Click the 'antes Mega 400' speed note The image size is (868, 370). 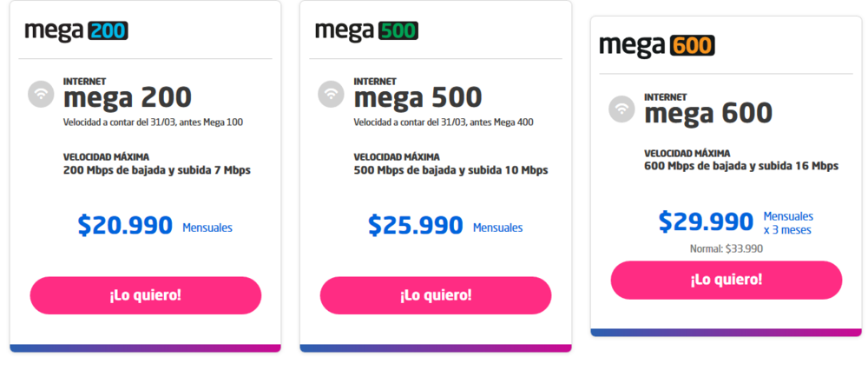click(444, 122)
